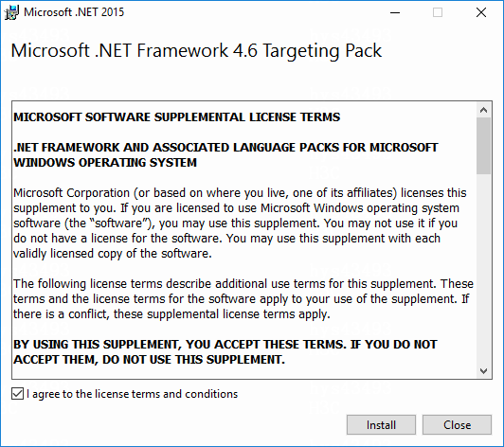This screenshot has height=447, width=504.
Task: Click the empty scrollbar track below the thumb
Action: click(x=483, y=269)
